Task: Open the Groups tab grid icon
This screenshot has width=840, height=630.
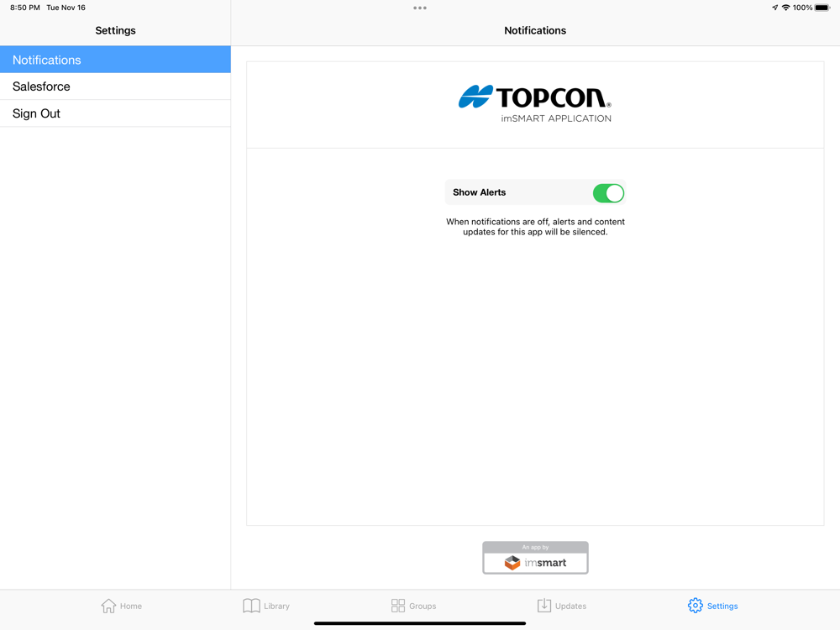Action: (x=398, y=606)
